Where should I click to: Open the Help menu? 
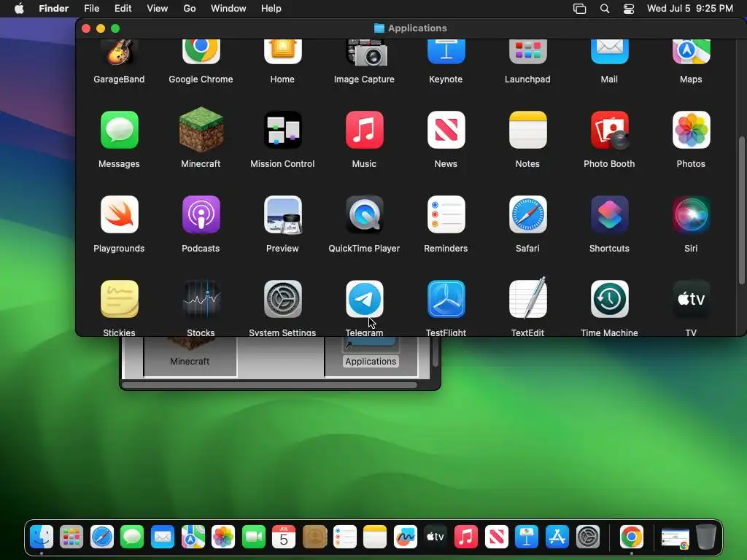[271, 9]
